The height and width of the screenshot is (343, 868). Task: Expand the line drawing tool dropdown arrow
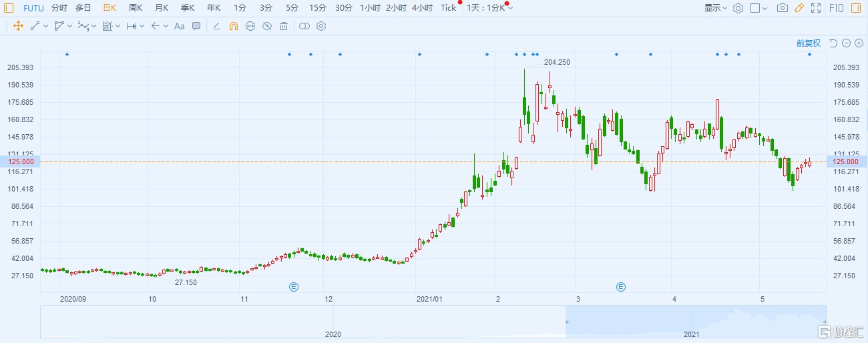[x=47, y=26]
